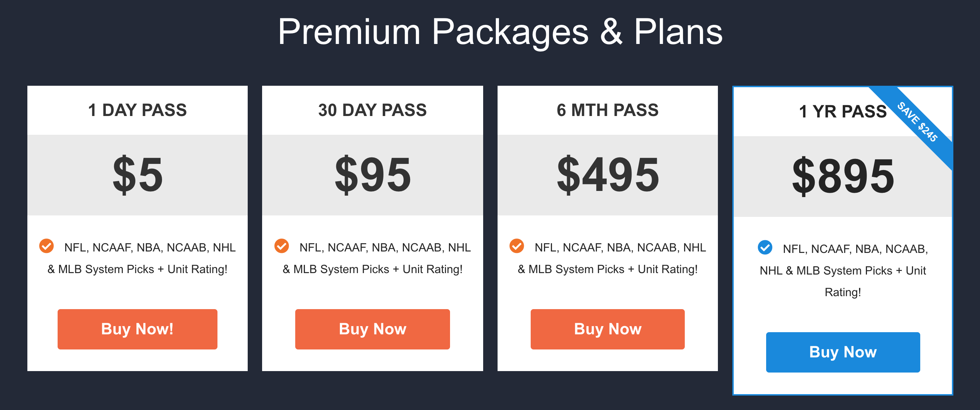Click orange checkmark icon in 6 Mth Pass
980x410 pixels.
point(517,246)
